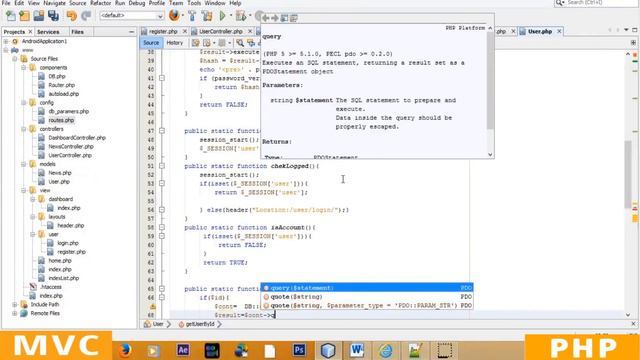Open the Refactor menu
The width and height of the screenshot is (640, 360).
[x=100, y=3]
